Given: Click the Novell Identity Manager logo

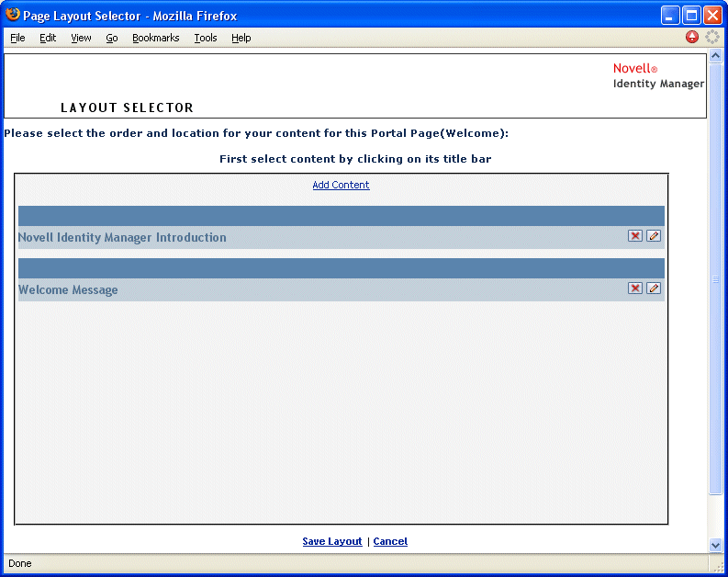Looking at the screenshot, I should pos(658,75).
